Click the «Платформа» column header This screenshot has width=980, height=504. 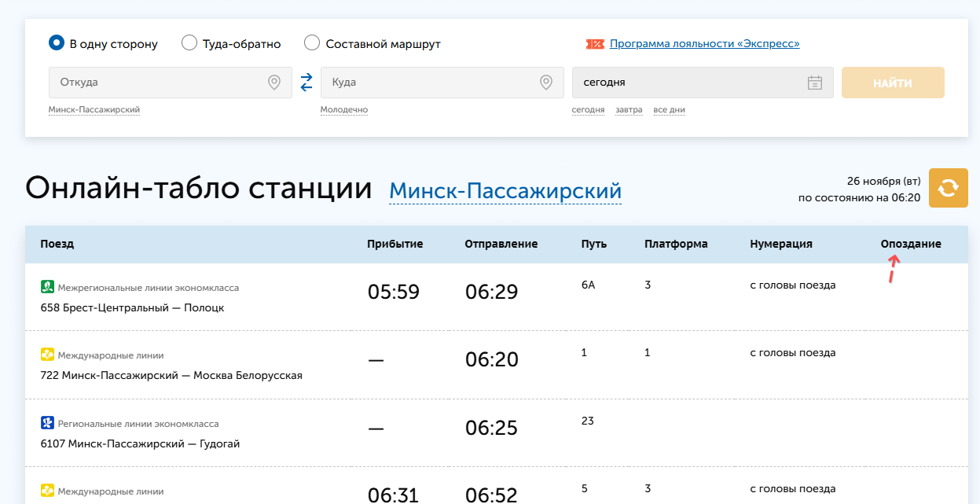pyautogui.click(x=676, y=244)
